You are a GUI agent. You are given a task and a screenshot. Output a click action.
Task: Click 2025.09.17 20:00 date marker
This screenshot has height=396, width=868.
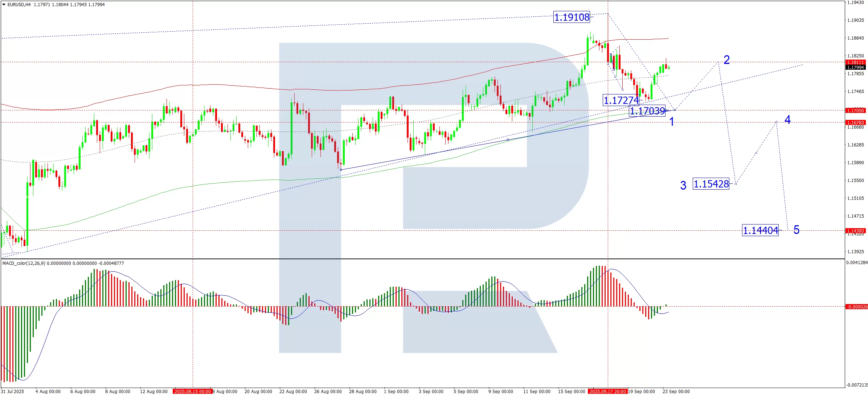(x=607, y=391)
